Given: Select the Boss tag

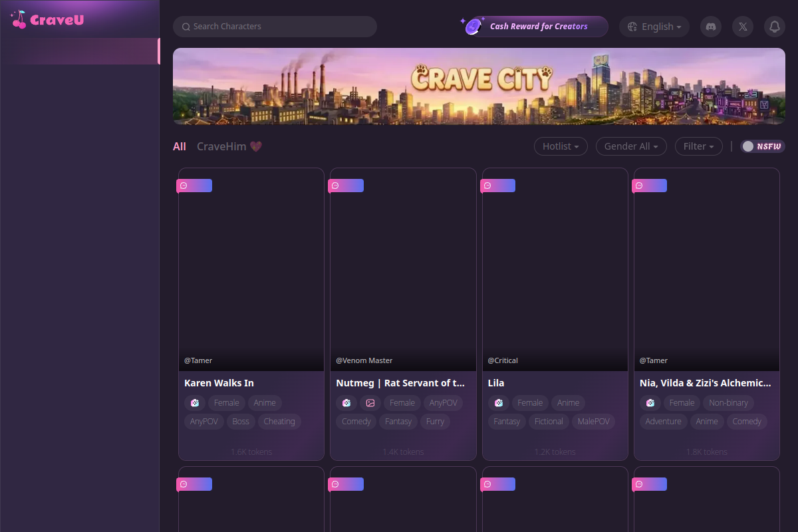Looking at the screenshot, I should point(241,422).
